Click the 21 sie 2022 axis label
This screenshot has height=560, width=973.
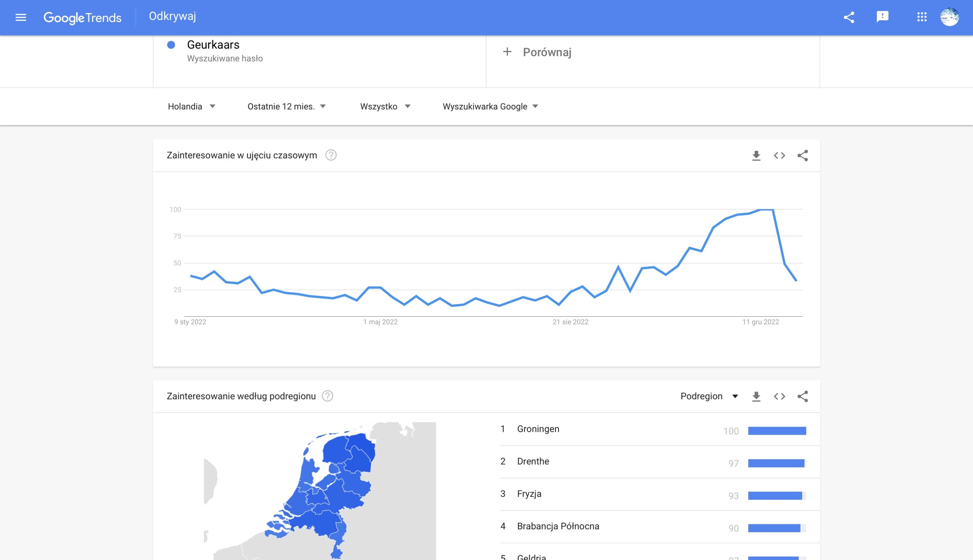[x=570, y=322]
